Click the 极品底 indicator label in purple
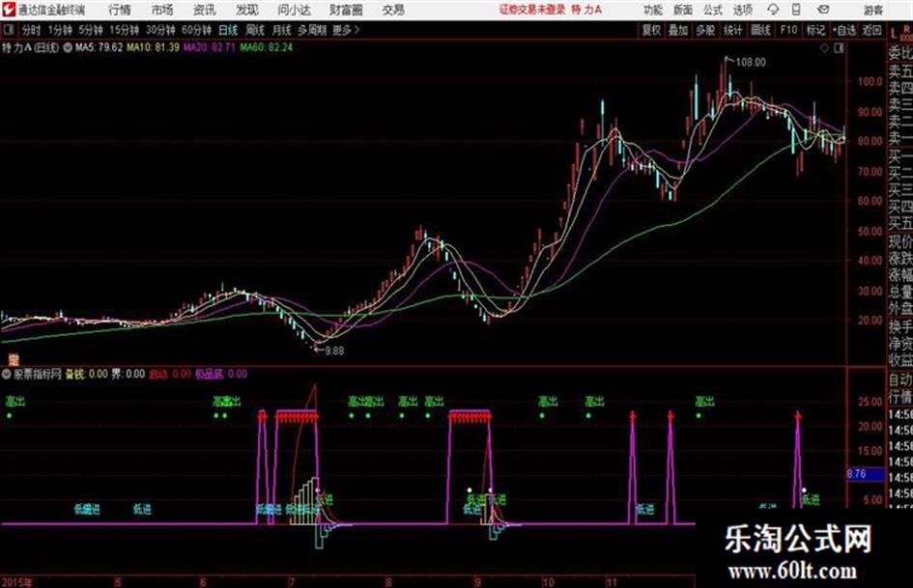This screenshot has height=588, width=913. click(x=209, y=374)
